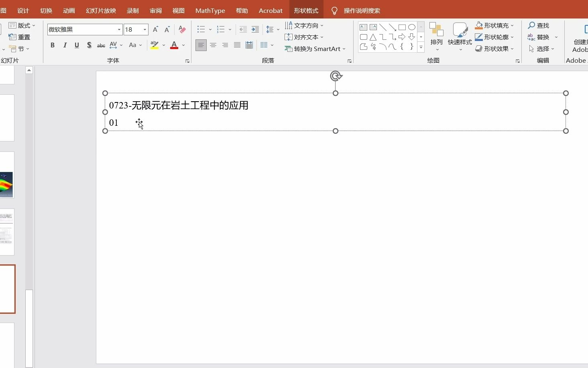
Task: Switch to the MathType tab
Action: tap(210, 10)
